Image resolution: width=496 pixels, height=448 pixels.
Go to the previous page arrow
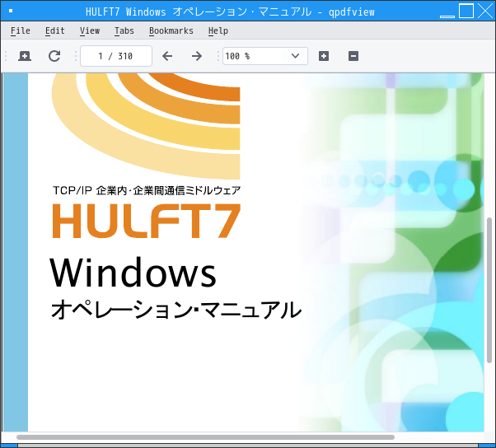tap(167, 56)
